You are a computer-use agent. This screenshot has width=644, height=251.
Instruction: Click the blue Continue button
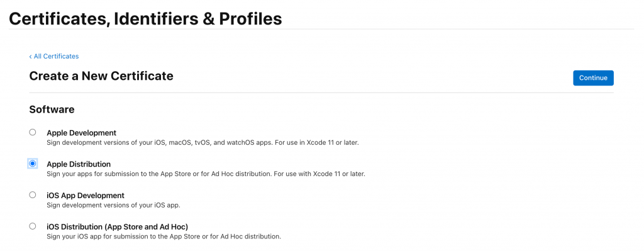(593, 77)
